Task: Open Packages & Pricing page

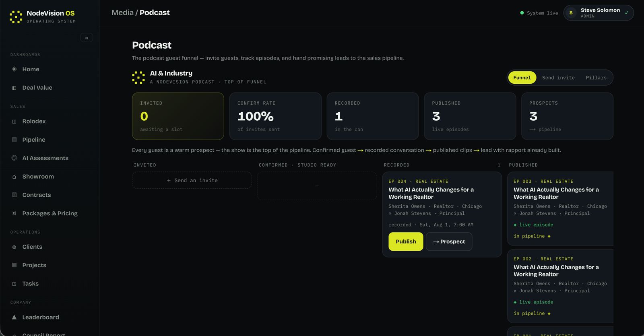Action: [50, 213]
